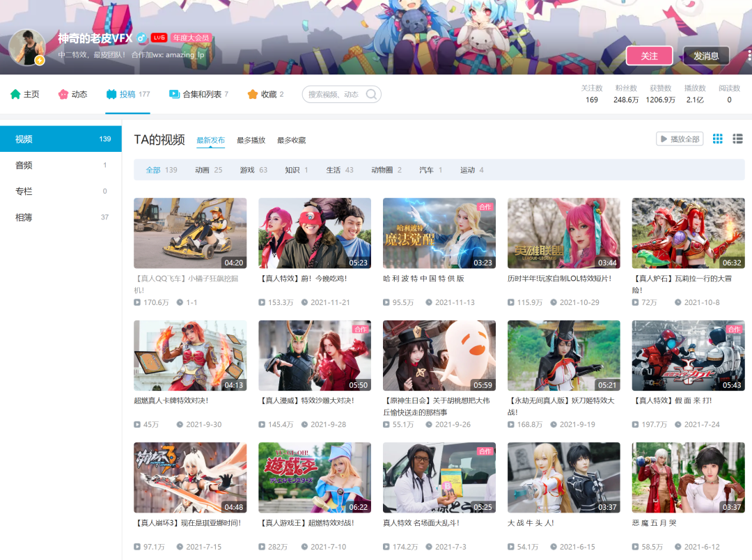Click the more options dots beside 发消息

749,56
